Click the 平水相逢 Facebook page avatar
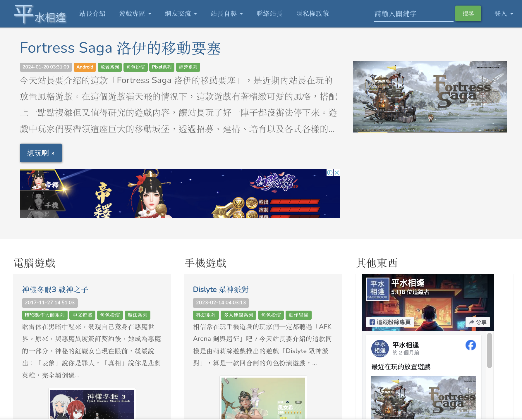 [377, 289]
